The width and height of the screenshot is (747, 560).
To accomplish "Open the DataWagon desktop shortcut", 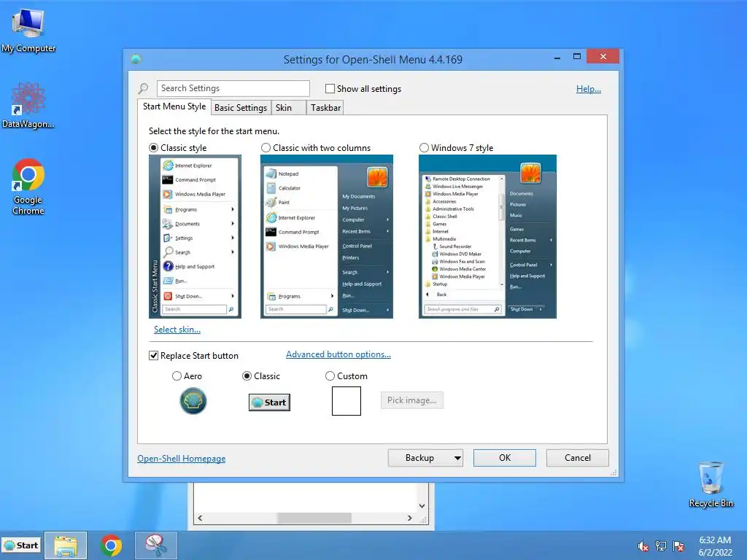I will tap(28, 105).
